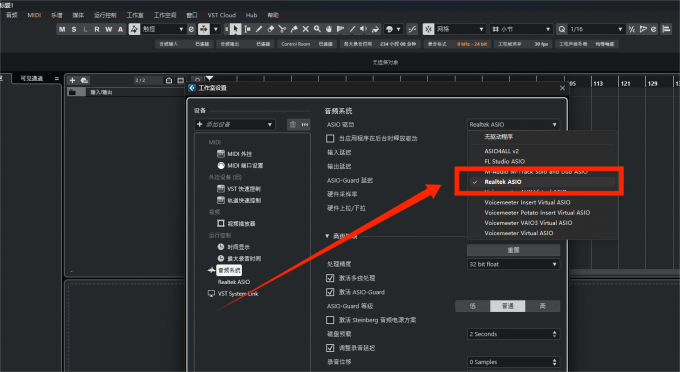The width and height of the screenshot is (680, 372).
Task: Set ASIO-Guard level to 普通
Action: (x=507, y=306)
